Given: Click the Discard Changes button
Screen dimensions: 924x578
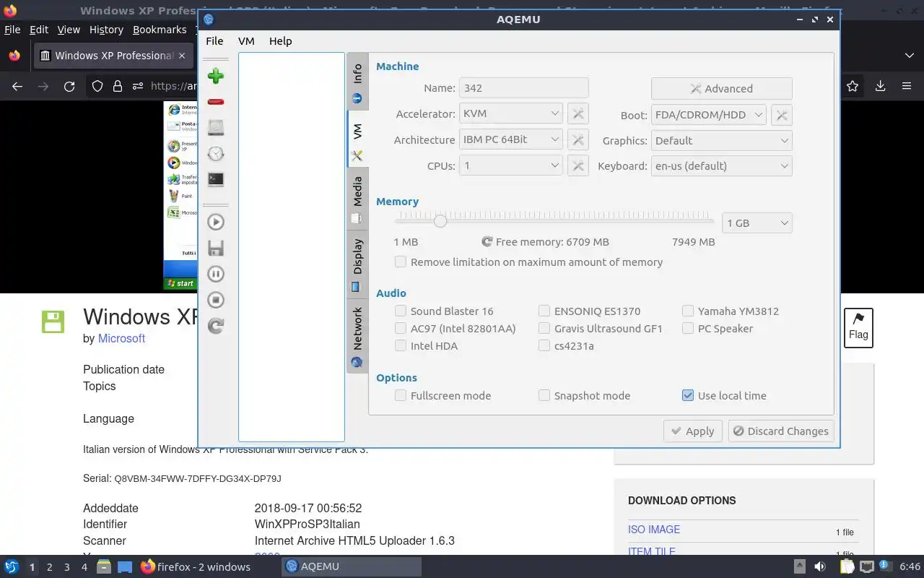Looking at the screenshot, I should (780, 431).
